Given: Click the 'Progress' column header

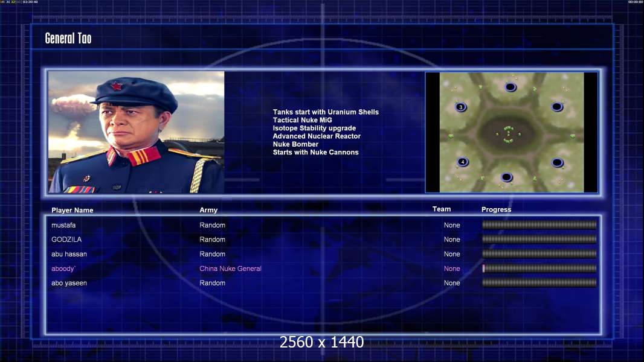Looking at the screenshot, I should pyautogui.click(x=496, y=209).
